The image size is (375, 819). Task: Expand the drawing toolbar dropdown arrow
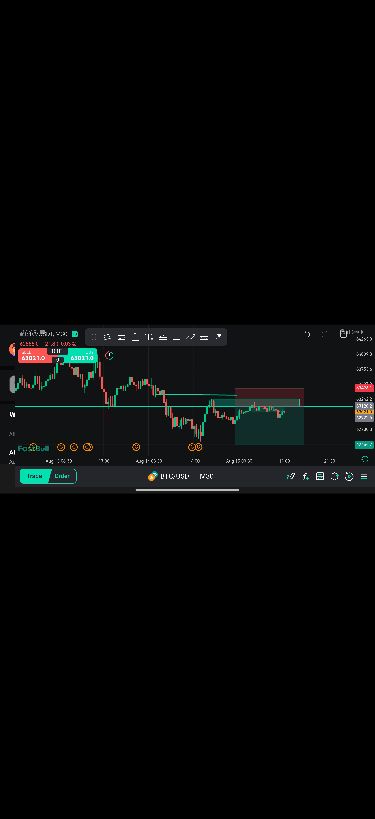coord(219,337)
